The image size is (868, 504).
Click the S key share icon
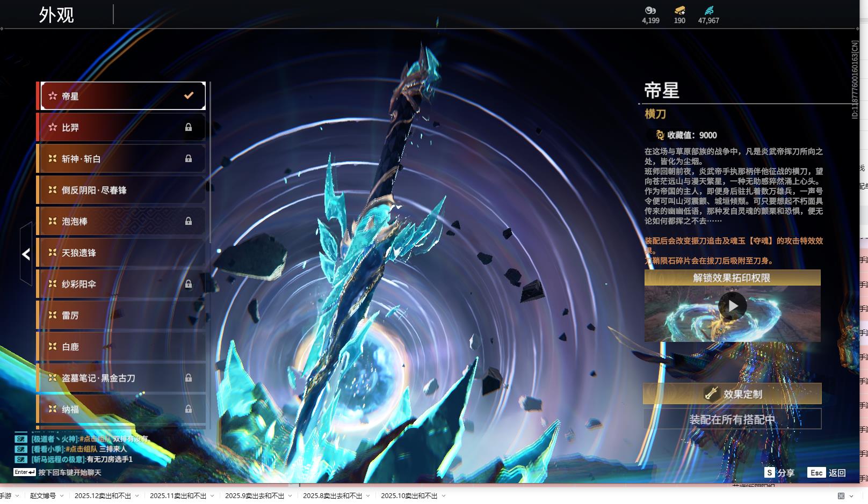(770, 472)
